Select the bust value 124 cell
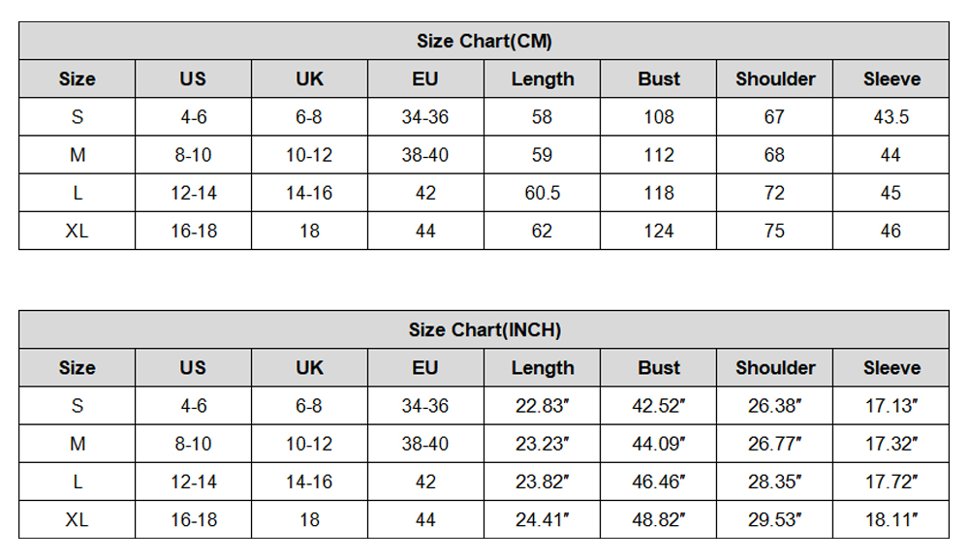Viewport: 969px width, 560px height. pyautogui.click(x=659, y=231)
